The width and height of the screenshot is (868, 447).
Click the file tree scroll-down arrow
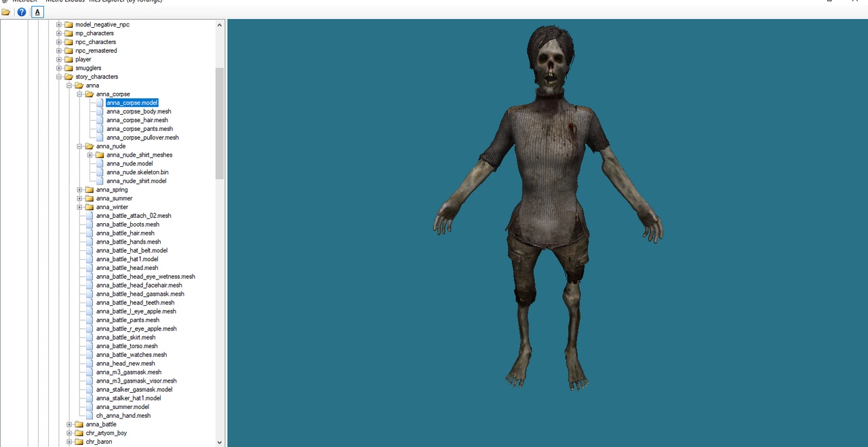(219, 442)
